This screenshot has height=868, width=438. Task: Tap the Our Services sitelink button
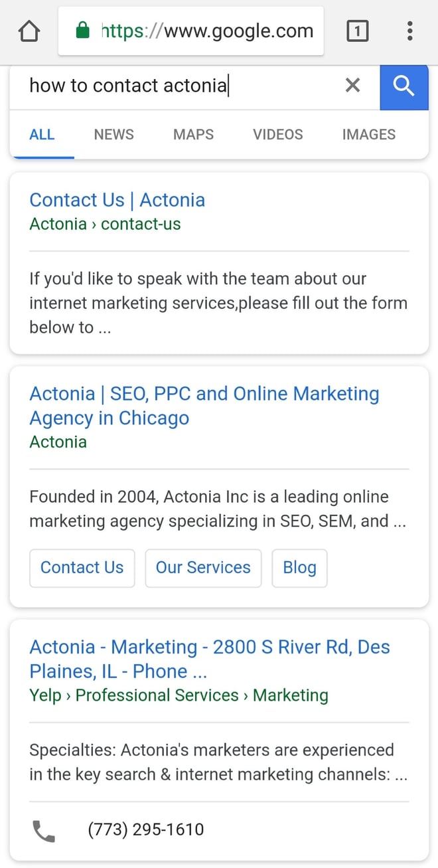click(x=203, y=568)
